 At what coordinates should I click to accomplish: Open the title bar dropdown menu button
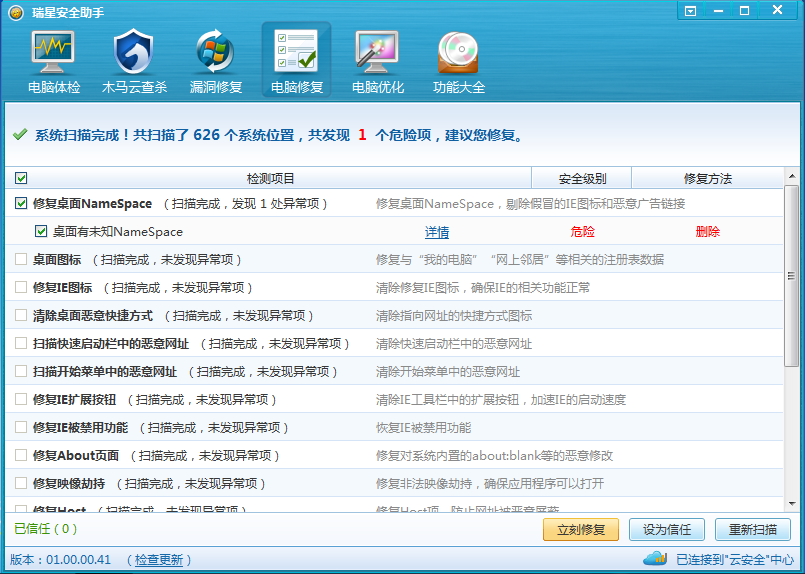pyautogui.click(x=691, y=11)
